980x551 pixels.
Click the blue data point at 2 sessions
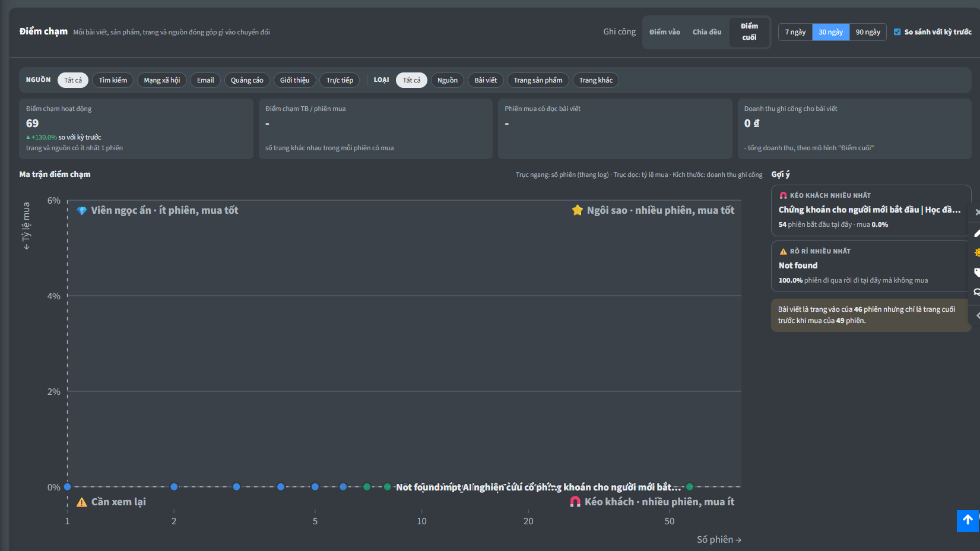pos(174,487)
